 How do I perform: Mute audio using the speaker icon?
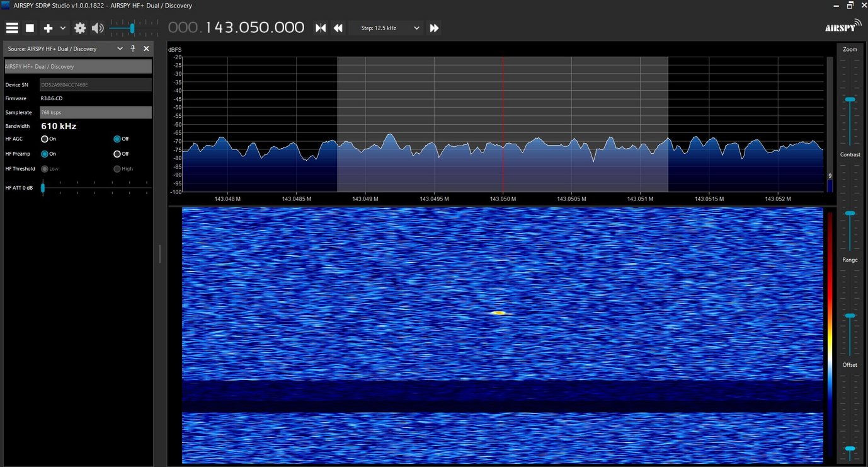tap(97, 28)
